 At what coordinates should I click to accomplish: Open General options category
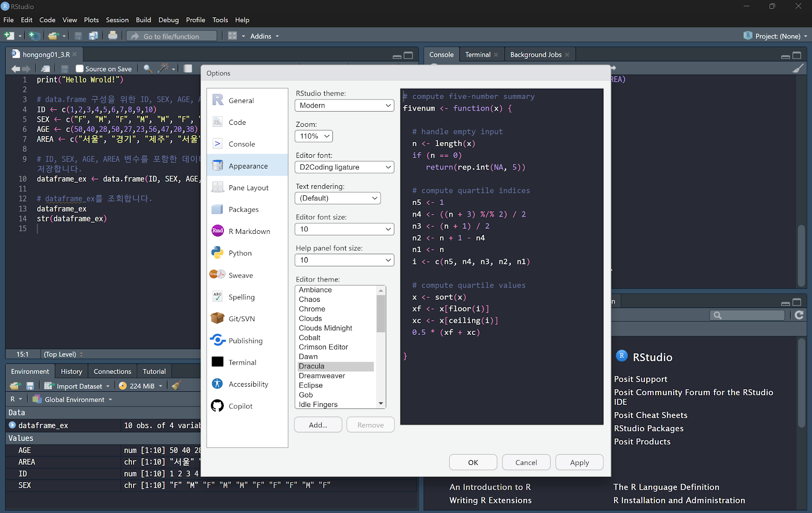[247, 100]
